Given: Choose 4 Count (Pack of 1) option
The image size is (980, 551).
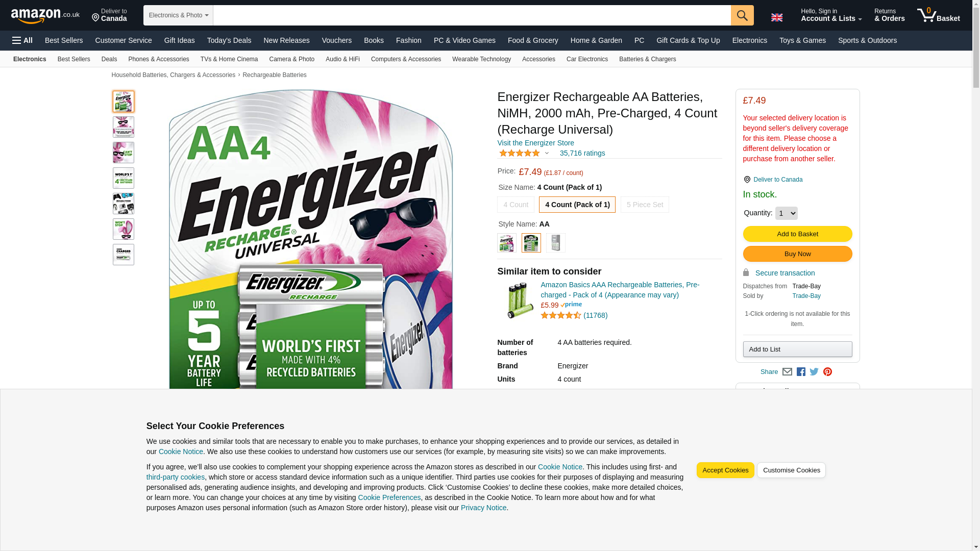Looking at the screenshot, I should 577,205.
